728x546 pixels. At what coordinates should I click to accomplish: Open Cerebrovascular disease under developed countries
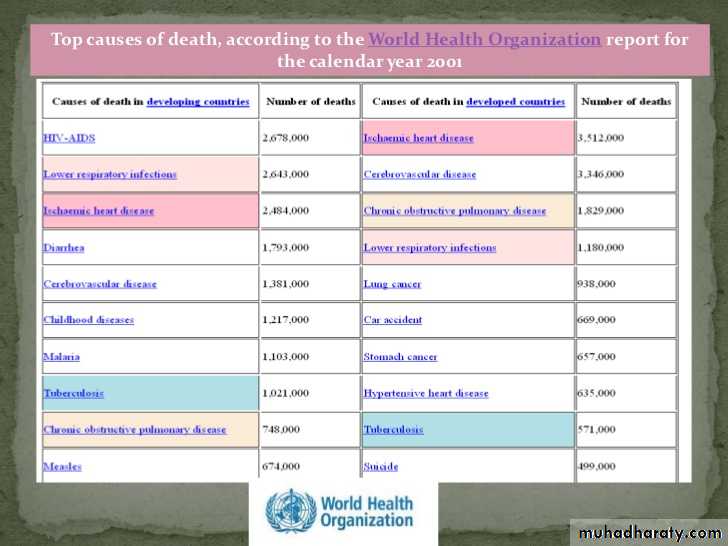419,175
